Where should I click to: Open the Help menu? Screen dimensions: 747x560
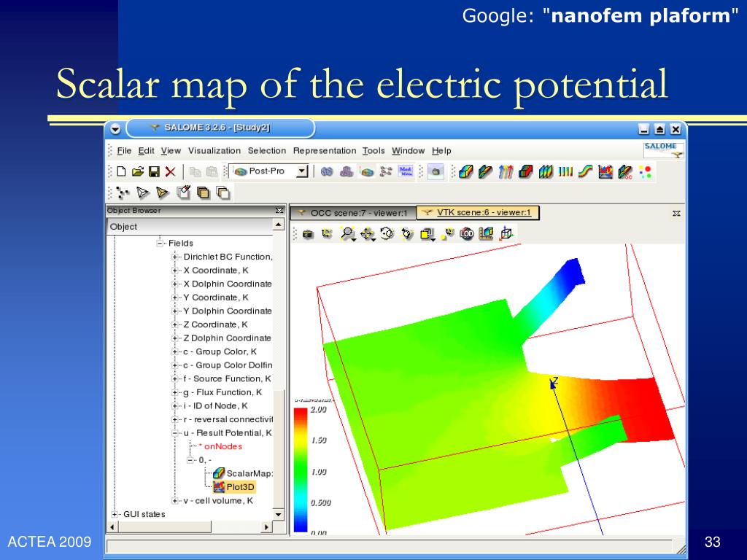(x=441, y=151)
